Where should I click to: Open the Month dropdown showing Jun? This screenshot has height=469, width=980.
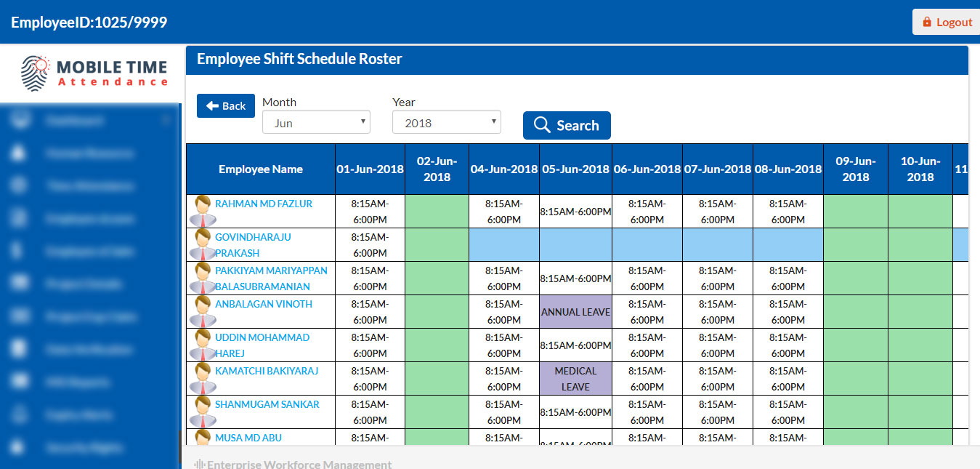pyautogui.click(x=316, y=123)
